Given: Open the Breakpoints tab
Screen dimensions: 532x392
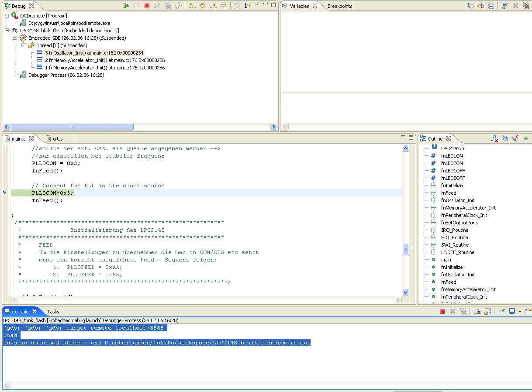Looking at the screenshot, I should click(340, 6).
